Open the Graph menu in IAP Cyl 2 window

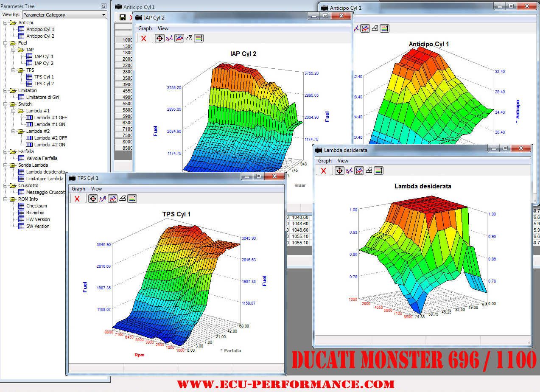(x=145, y=28)
